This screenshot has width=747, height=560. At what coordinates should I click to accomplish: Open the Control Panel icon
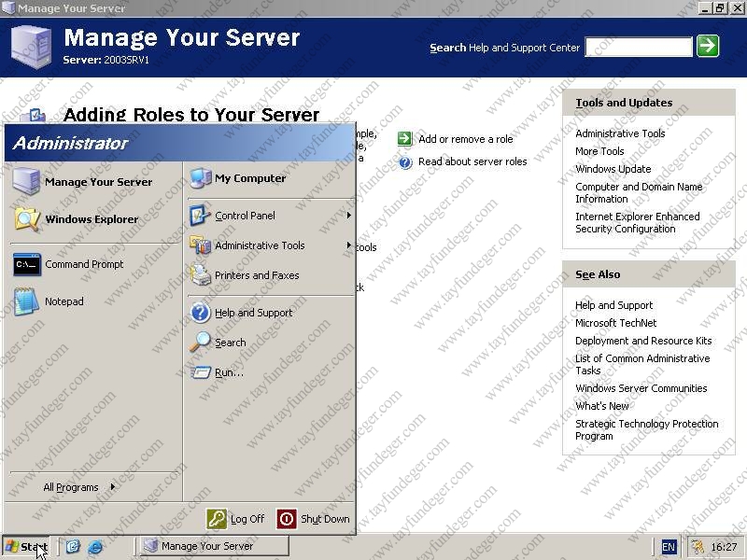point(200,216)
